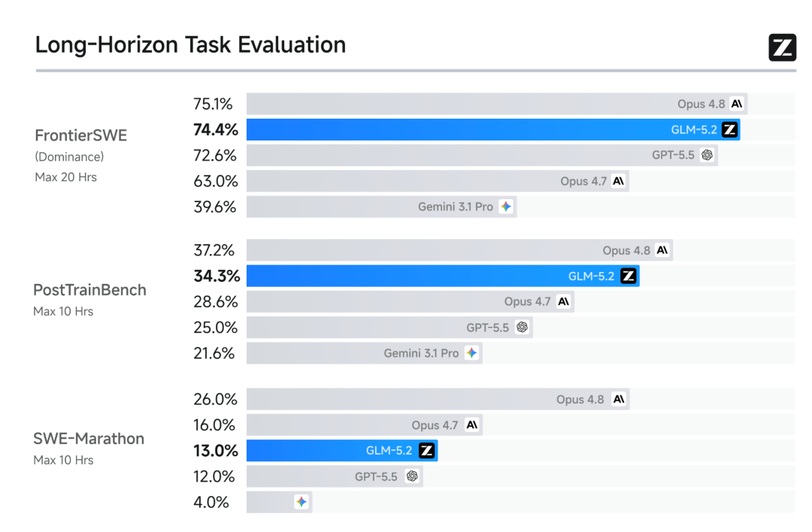Click the FrontierSWE benchmark label
This screenshot has width=812, height=532.
[x=80, y=135]
